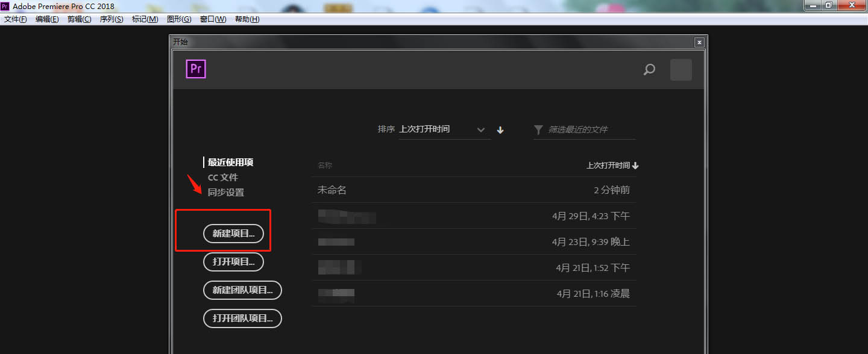Minimize the Premiere Pro window
The width and height of the screenshot is (868, 354).
[x=814, y=5]
